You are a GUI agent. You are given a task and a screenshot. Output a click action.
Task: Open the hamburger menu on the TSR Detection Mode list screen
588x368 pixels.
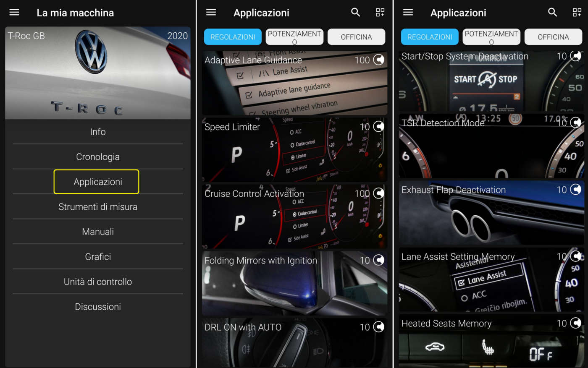(x=408, y=12)
